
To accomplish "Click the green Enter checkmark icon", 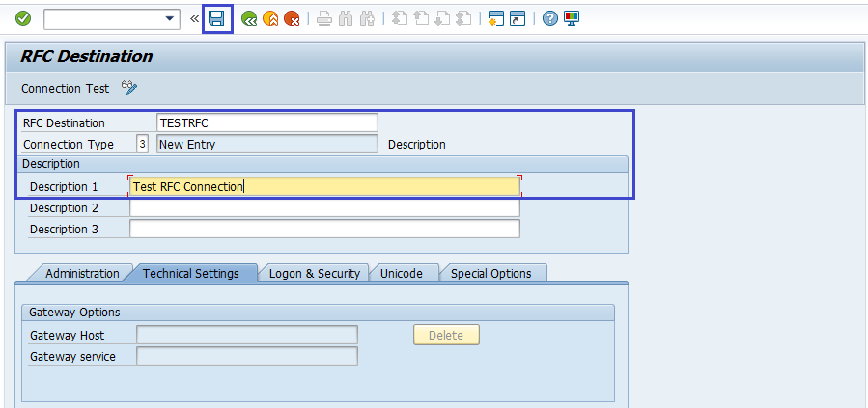I will (x=23, y=18).
